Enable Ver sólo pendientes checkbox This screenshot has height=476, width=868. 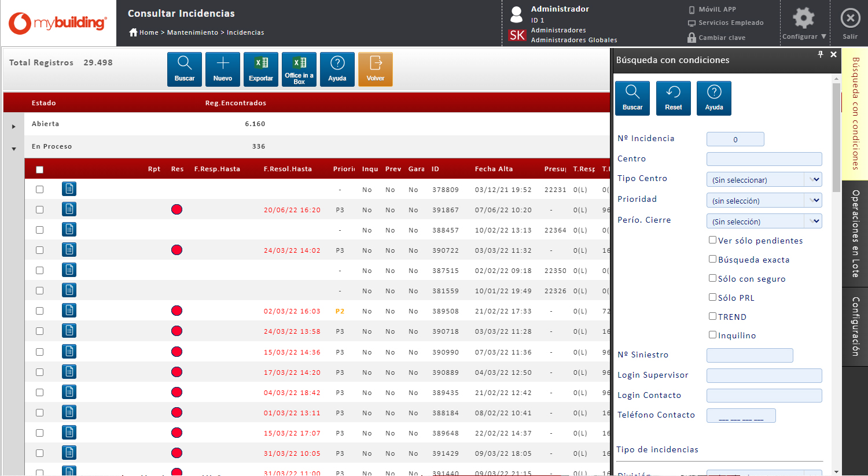[x=713, y=240]
